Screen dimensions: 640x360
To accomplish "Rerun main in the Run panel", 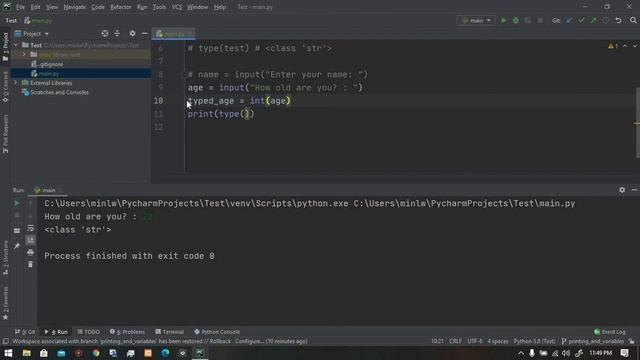I will click(17, 203).
